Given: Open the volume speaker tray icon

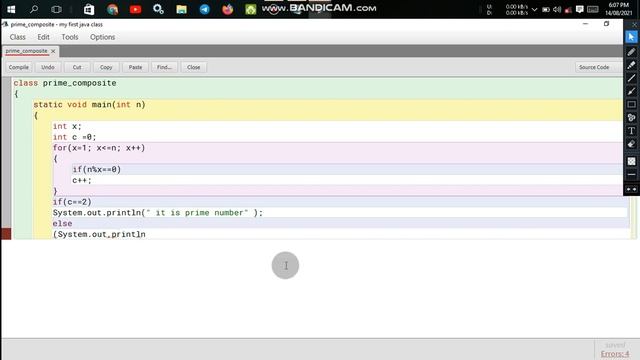Looking at the screenshot, I should click(x=557, y=9).
